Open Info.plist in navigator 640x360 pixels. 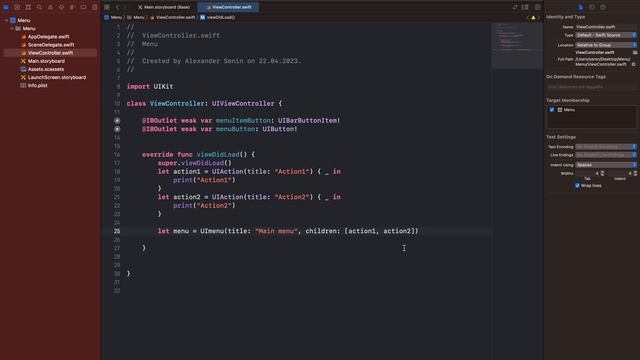(38, 85)
